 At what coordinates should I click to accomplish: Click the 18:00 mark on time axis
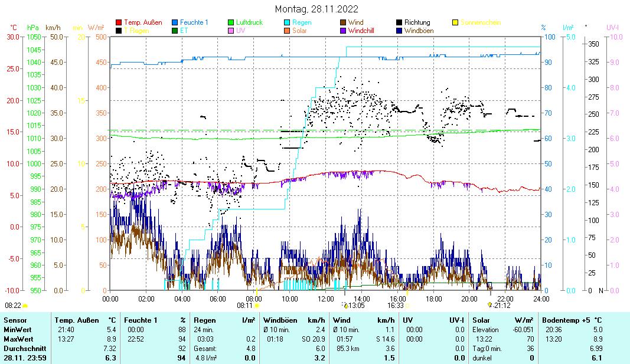click(433, 299)
